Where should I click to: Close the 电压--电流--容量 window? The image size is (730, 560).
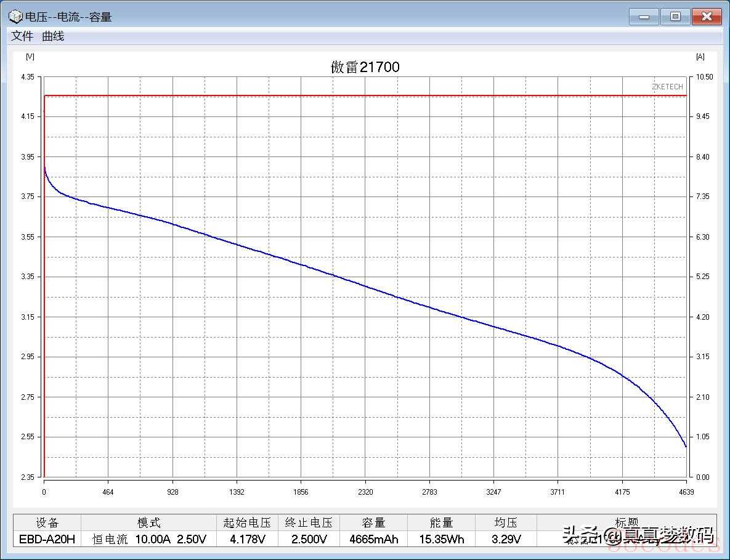point(706,17)
